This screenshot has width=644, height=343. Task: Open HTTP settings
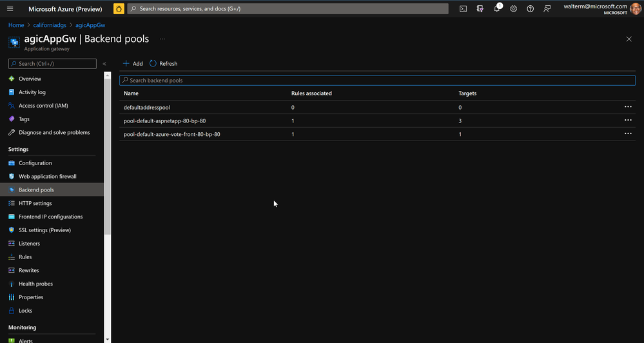coord(35,203)
